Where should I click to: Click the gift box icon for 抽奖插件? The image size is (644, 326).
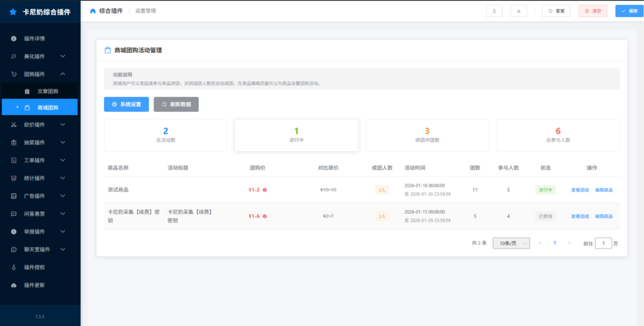click(14, 143)
